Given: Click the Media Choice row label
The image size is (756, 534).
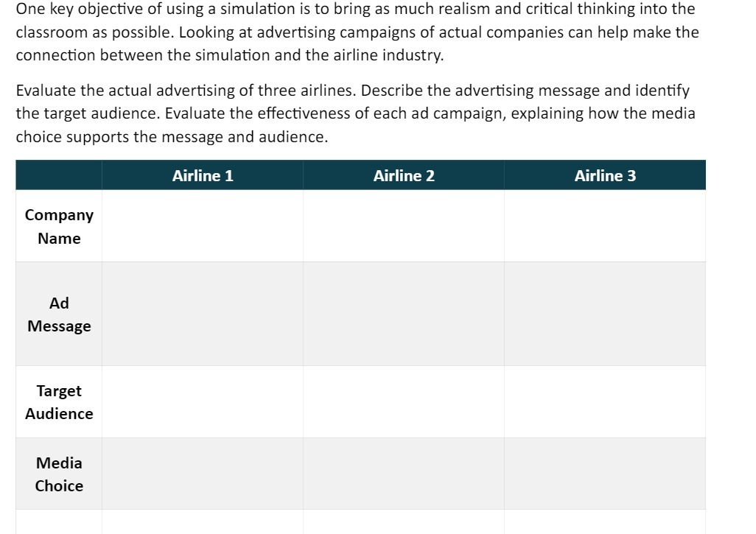Looking at the screenshot, I should pos(59,474).
